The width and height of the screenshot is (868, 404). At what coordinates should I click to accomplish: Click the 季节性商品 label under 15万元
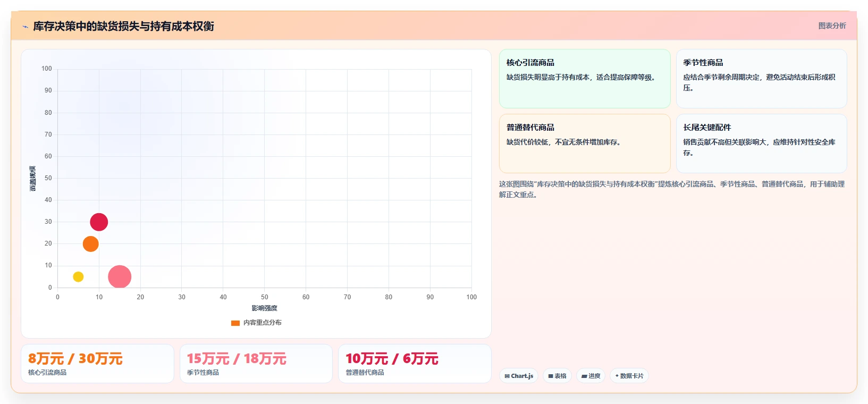[203, 373]
